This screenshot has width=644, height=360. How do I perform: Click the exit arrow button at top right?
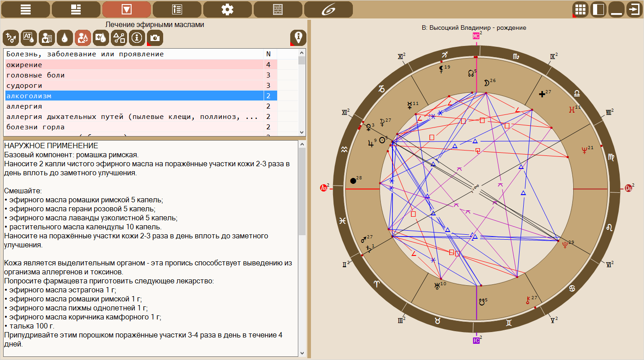point(635,9)
